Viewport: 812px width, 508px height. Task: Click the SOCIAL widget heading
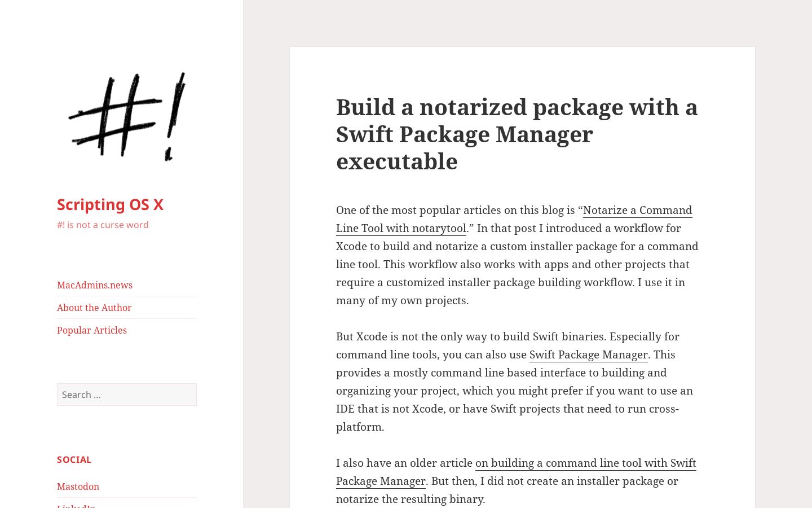pyautogui.click(x=74, y=459)
